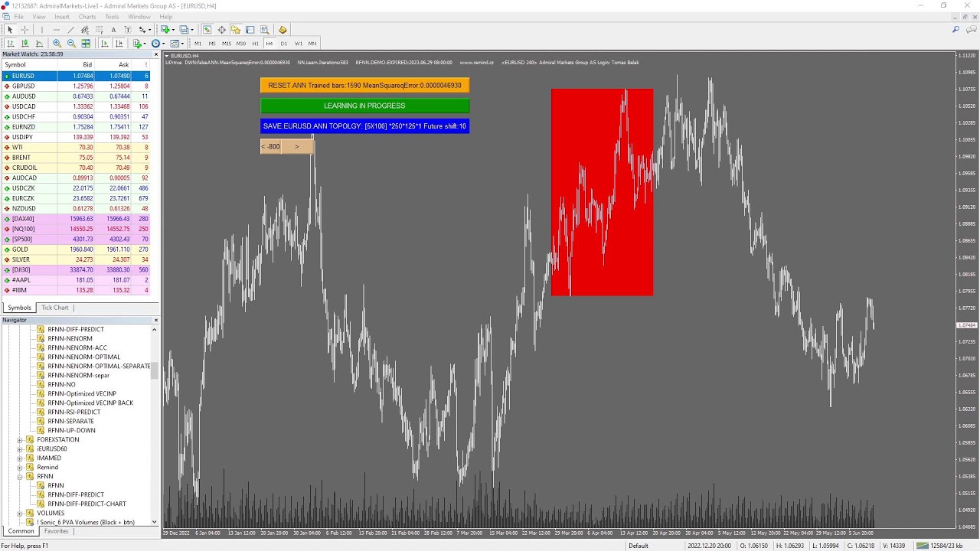Pick the Horizontal Line drawing tool
This screenshot has width=980, height=551.
click(x=57, y=30)
